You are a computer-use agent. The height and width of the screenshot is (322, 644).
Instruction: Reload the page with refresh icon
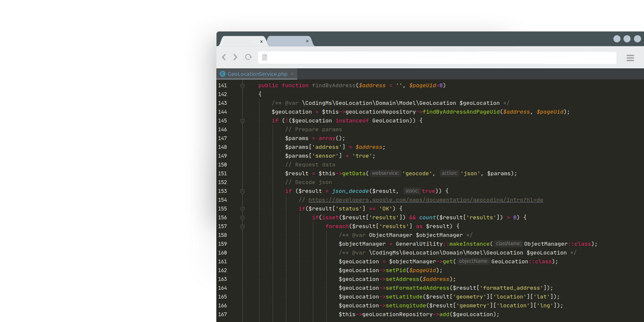pos(248,58)
